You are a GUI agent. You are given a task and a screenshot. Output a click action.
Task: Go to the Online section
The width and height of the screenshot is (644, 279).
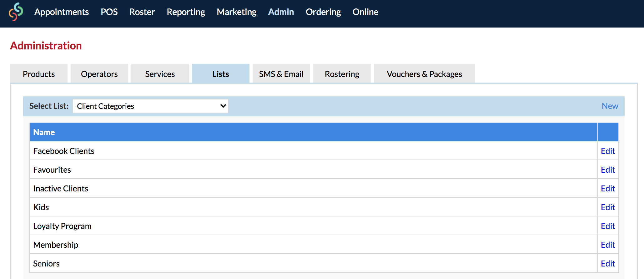[x=365, y=12]
